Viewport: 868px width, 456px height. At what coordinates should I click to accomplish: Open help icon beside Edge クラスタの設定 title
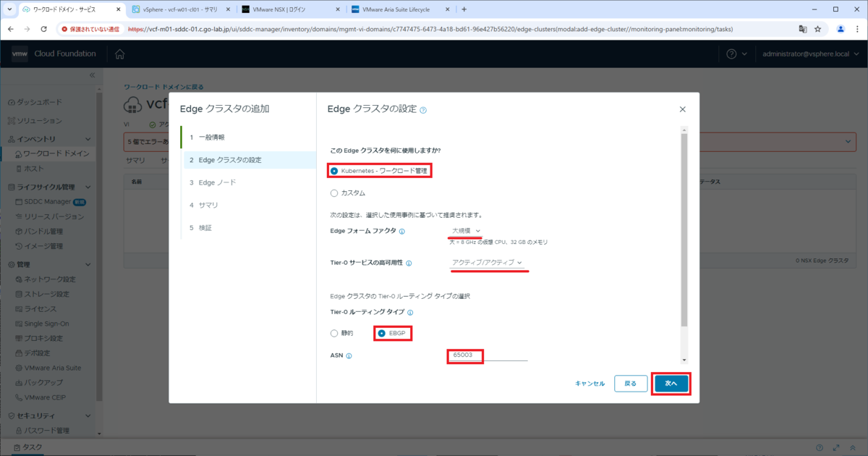click(423, 110)
